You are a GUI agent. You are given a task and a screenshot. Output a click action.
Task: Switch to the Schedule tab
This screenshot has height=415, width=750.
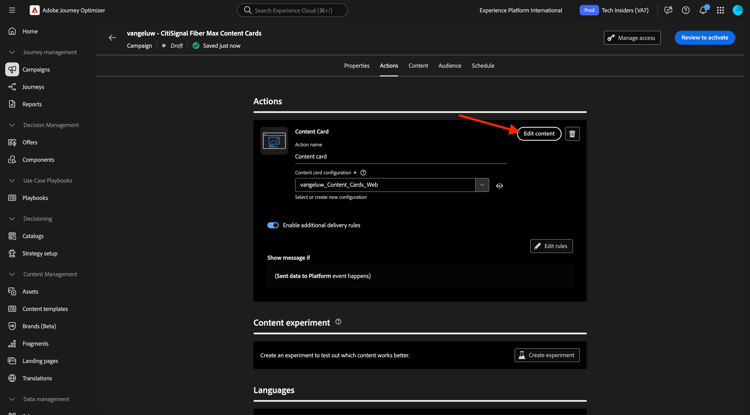tap(483, 66)
